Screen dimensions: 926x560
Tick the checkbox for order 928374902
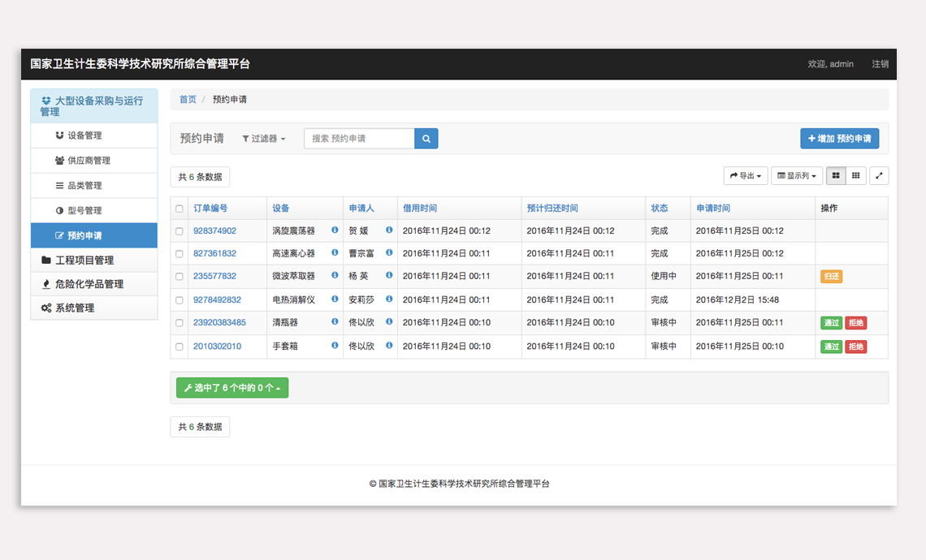pyautogui.click(x=180, y=231)
